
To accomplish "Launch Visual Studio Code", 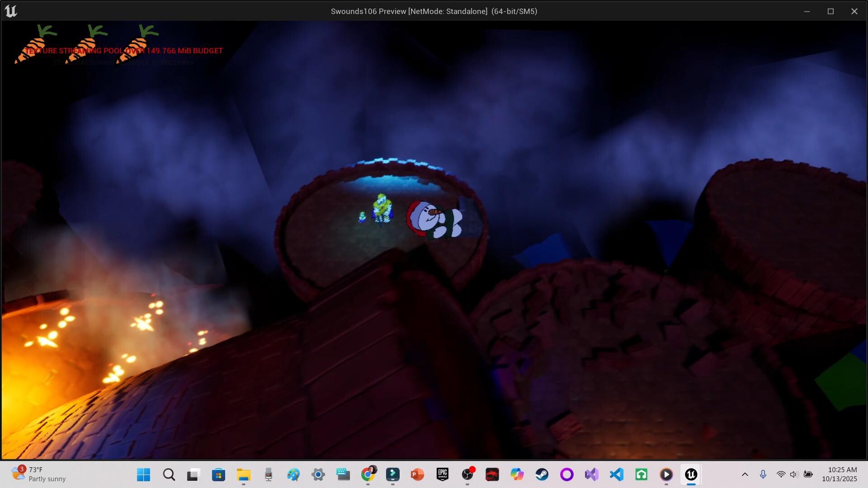I will [x=616, y=475].
